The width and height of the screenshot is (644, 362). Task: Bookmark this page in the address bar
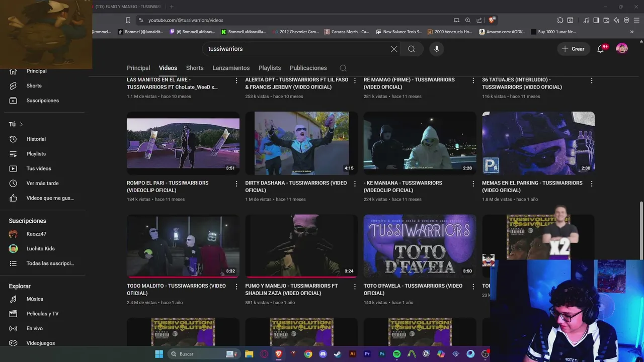(x=128, y=20)
